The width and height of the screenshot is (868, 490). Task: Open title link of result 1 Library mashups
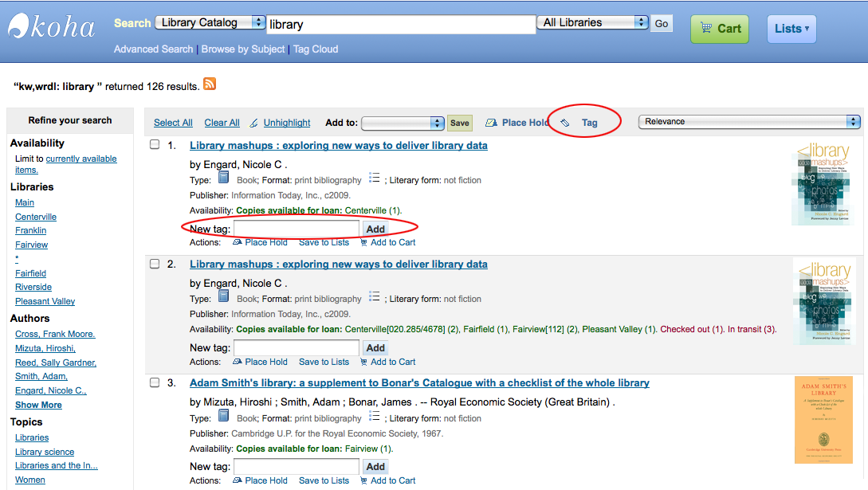tap(338, 146)
